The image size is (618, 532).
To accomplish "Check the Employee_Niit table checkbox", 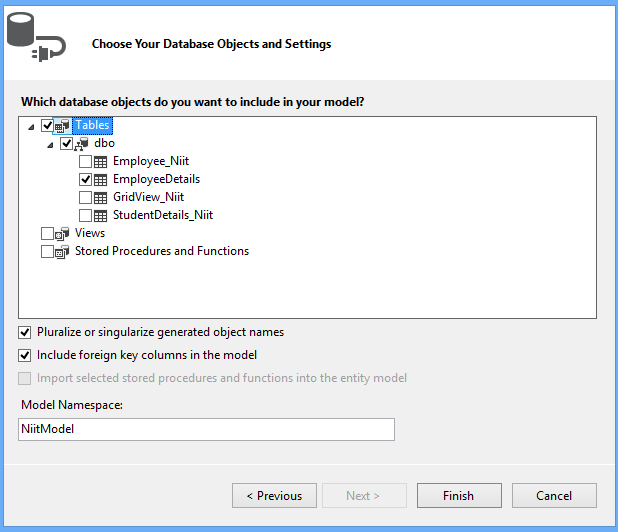I will point(86,162).
